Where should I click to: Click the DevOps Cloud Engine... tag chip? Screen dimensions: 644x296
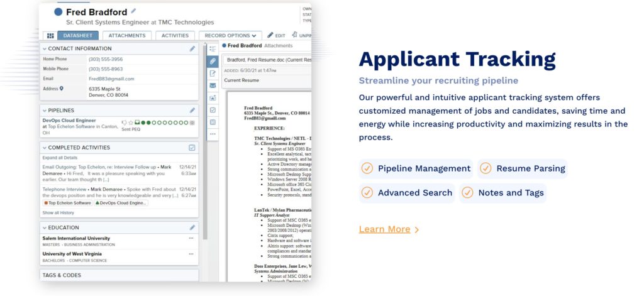[121, 203]
